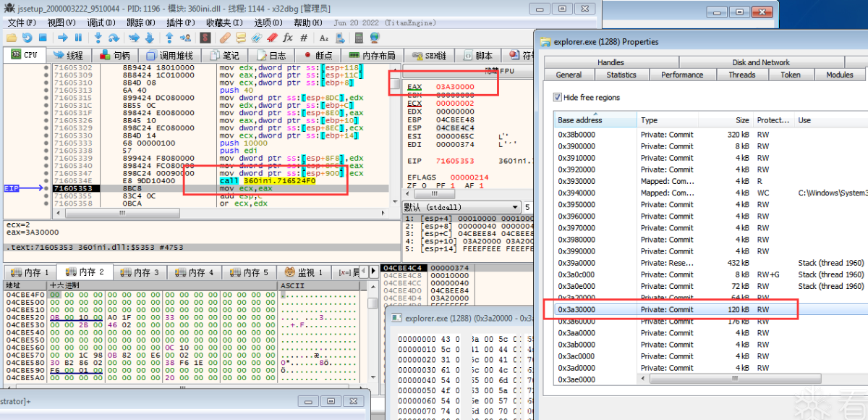
Task: Click the globe icon in toolbar
Action: 374,38
